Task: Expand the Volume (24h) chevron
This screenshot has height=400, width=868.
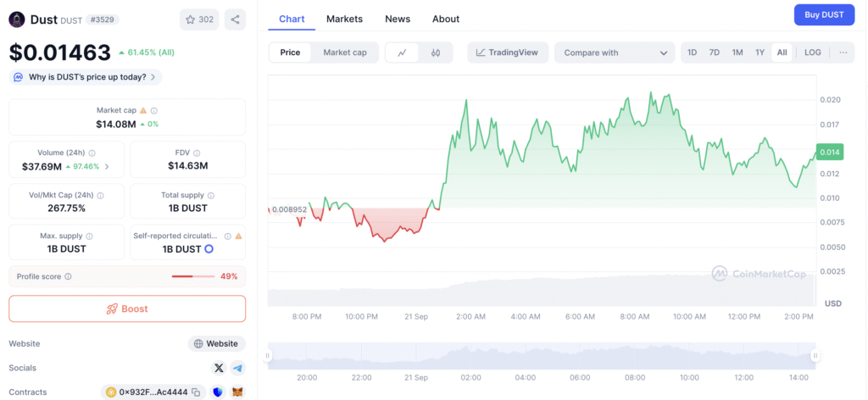Action: coord(107,166)
